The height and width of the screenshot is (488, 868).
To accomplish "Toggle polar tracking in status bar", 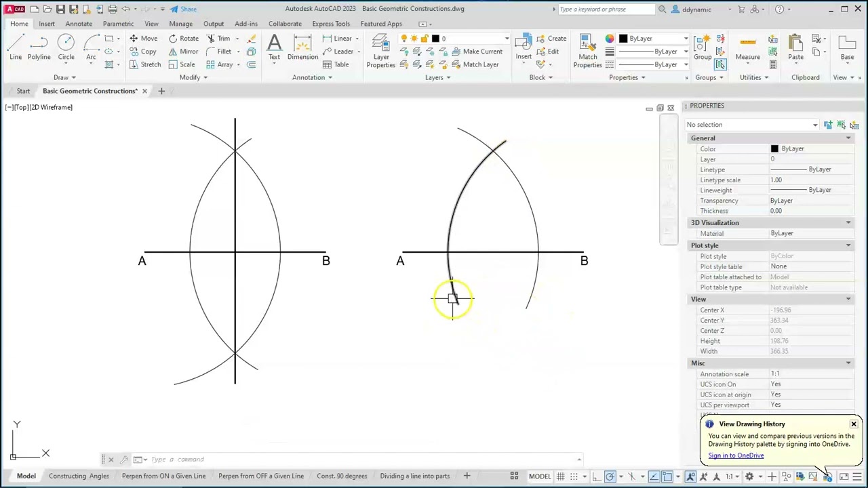I will point(610,476).
